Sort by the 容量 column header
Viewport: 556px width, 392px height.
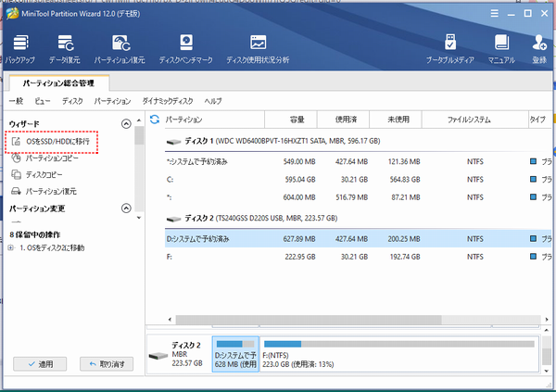[291, 120]
